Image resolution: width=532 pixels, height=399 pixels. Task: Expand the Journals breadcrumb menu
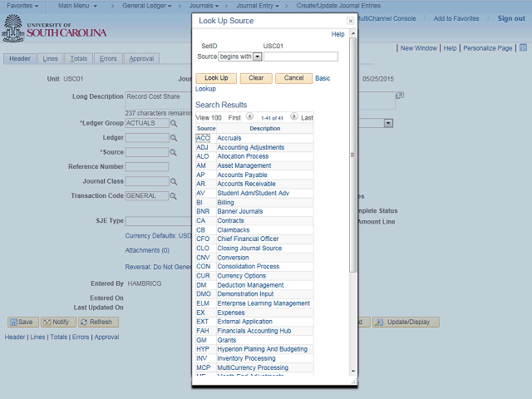click(x=204, y=6)
